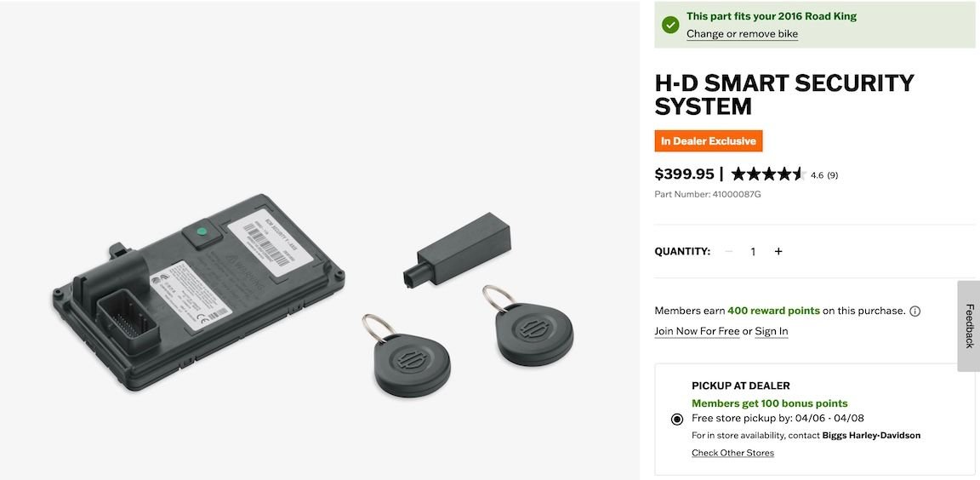Increase quantity with the plus icon

coord(778,251)
